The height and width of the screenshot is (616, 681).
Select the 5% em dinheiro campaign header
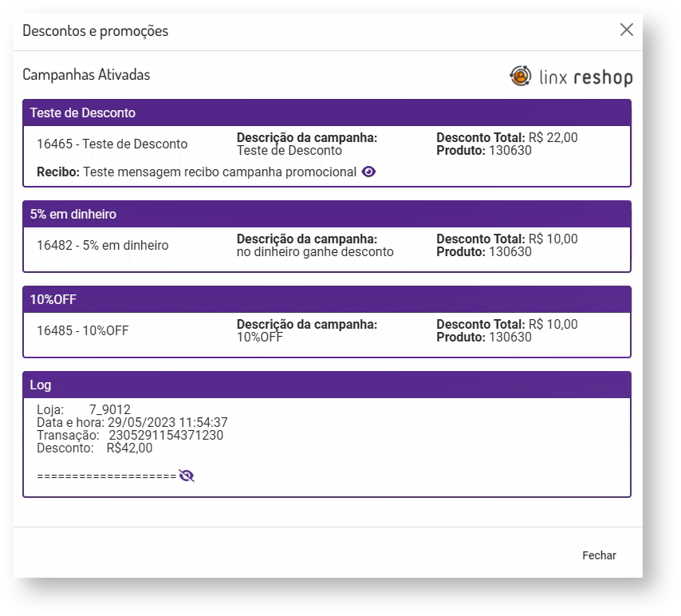327,215
